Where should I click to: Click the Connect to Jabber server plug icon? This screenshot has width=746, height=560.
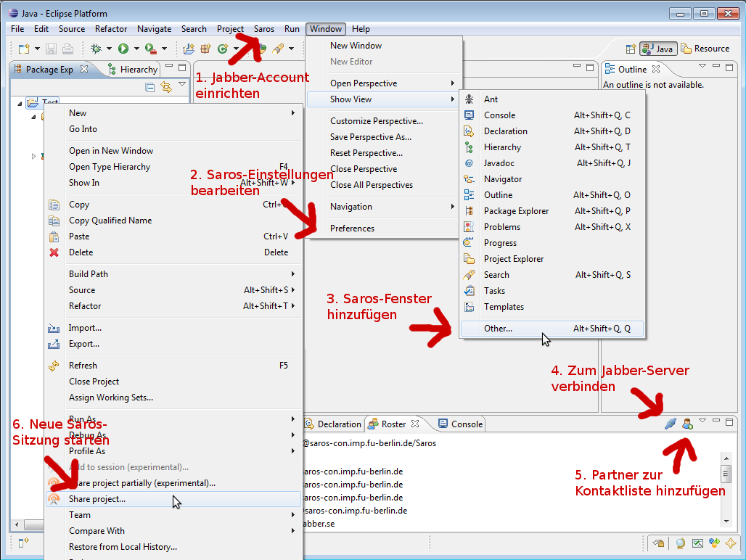pos(671,424)
